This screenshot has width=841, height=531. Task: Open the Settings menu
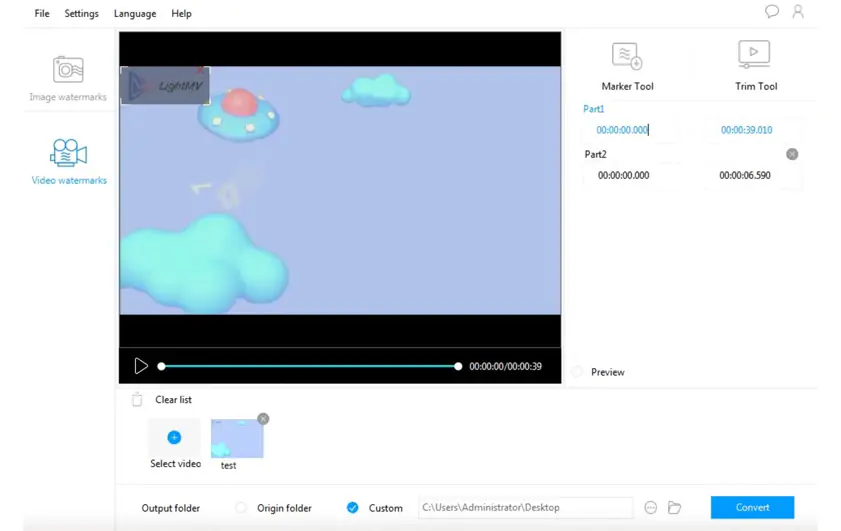pos(82,13)
